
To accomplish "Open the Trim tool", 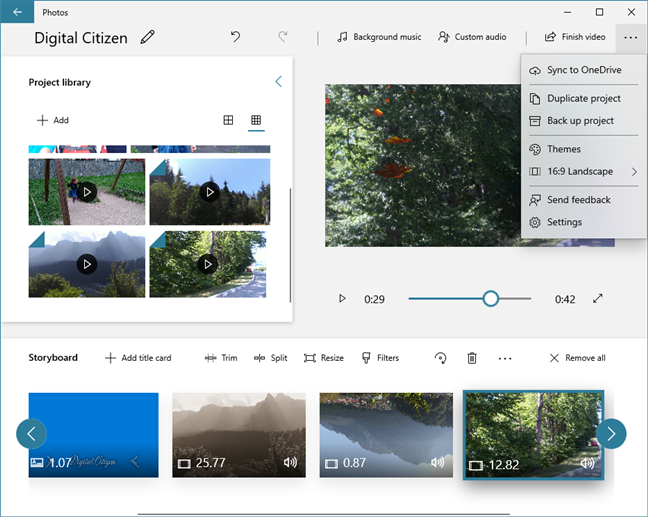I will point(221,358).
